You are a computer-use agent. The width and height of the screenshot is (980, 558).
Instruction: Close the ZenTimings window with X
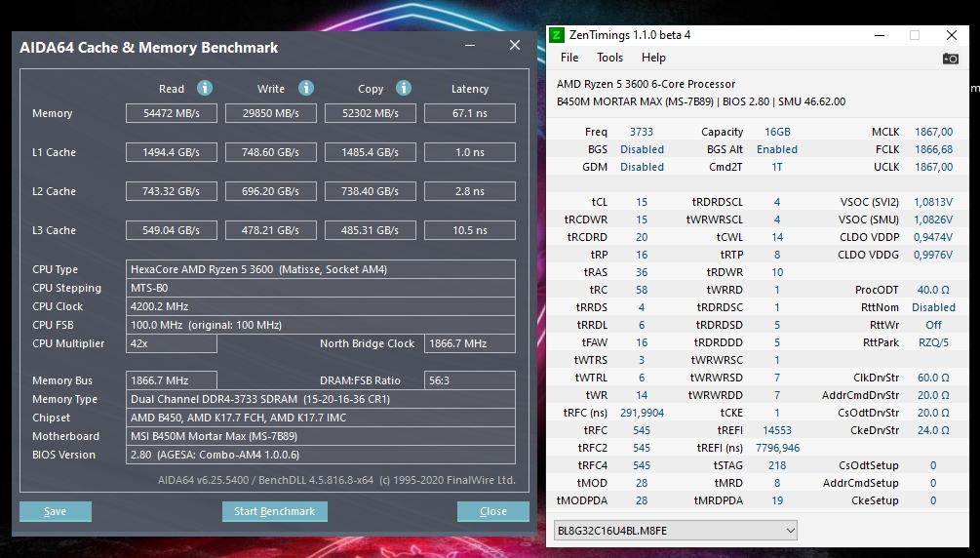pos(952,35)
